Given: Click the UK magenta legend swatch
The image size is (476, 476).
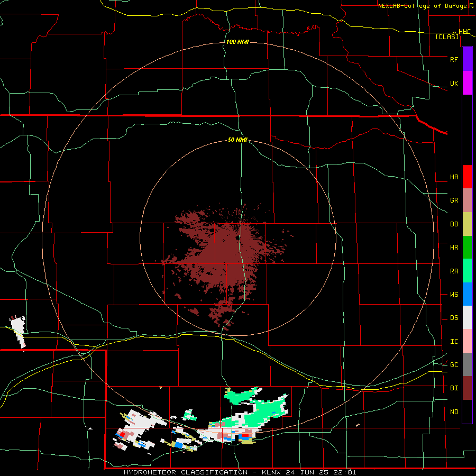Looking at the screenshot, I should [x=467, y=83].
